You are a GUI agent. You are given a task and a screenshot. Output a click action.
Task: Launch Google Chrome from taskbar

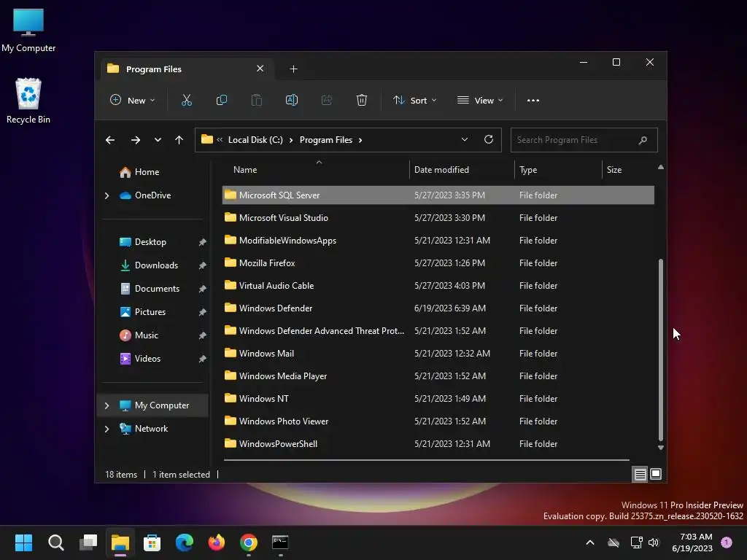(x=249, y=542)
